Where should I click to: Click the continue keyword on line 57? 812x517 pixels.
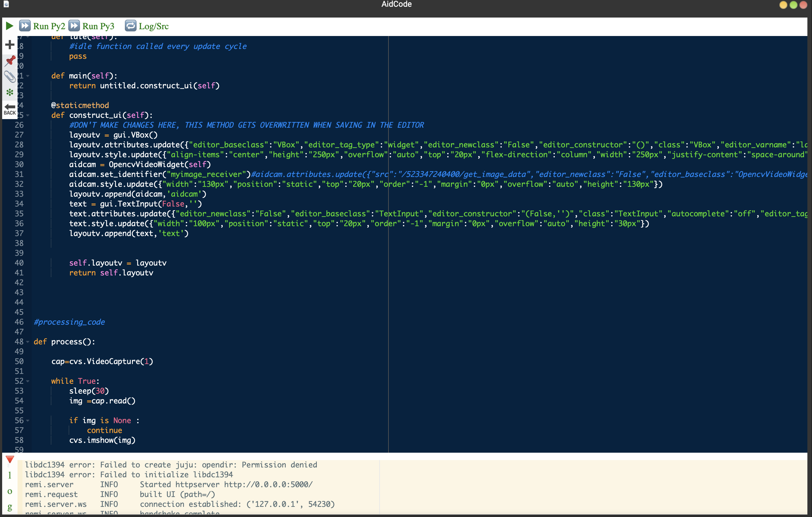pos(105,430)
